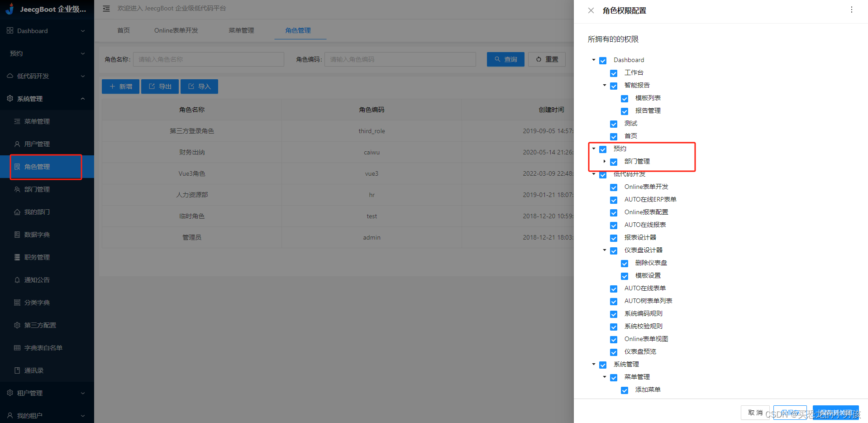Viewport: 868px width, 423px height.
Task: Click the 通讯录 book icon in sidebar
Action: click(17, 370)
